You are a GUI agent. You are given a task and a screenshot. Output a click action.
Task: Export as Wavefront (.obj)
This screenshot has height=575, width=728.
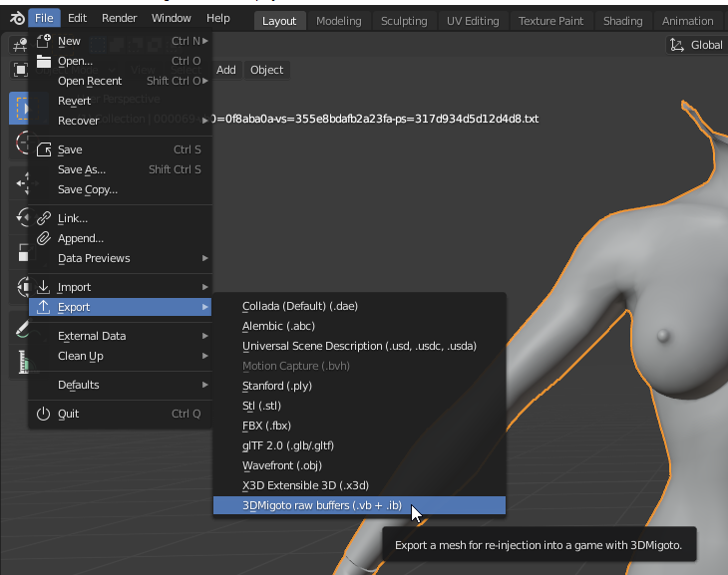(359, 465)
